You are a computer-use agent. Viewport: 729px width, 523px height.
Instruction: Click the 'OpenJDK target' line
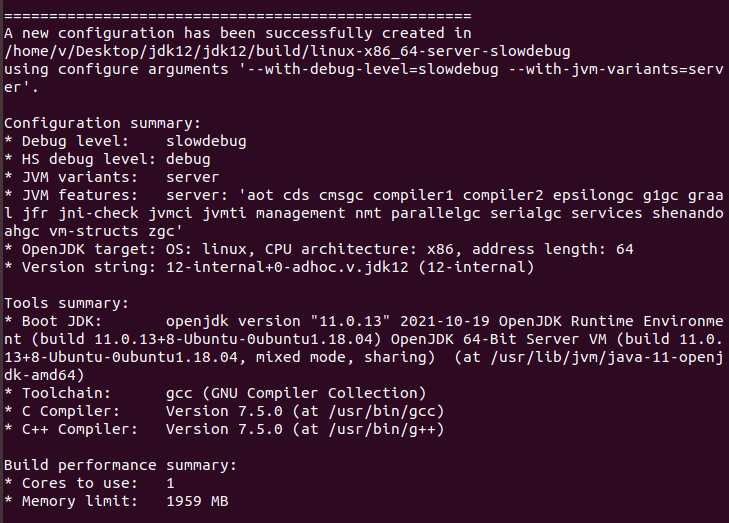pos(319,249)
